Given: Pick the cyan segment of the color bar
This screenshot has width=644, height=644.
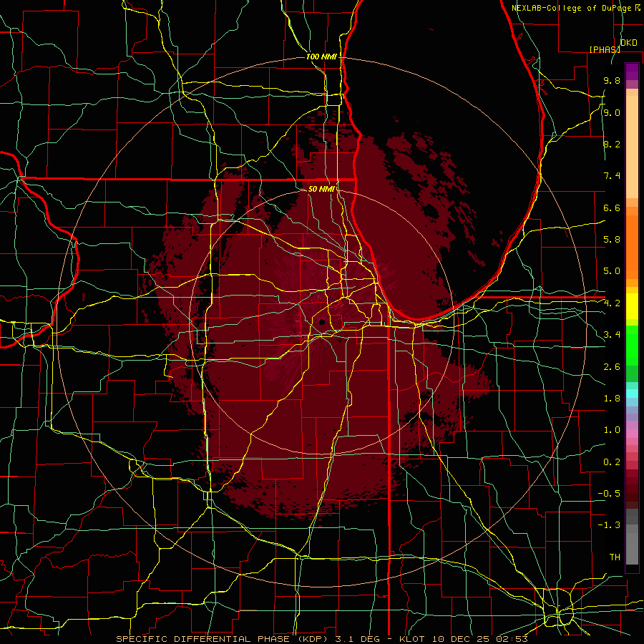Looking at the screenshot, I should coord(632,394).
